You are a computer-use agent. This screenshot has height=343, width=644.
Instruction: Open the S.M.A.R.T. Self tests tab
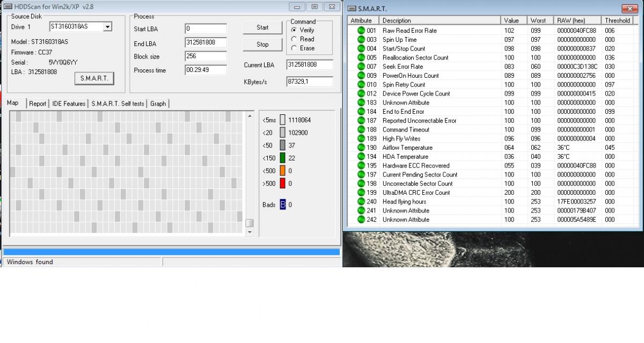(118, 104)
